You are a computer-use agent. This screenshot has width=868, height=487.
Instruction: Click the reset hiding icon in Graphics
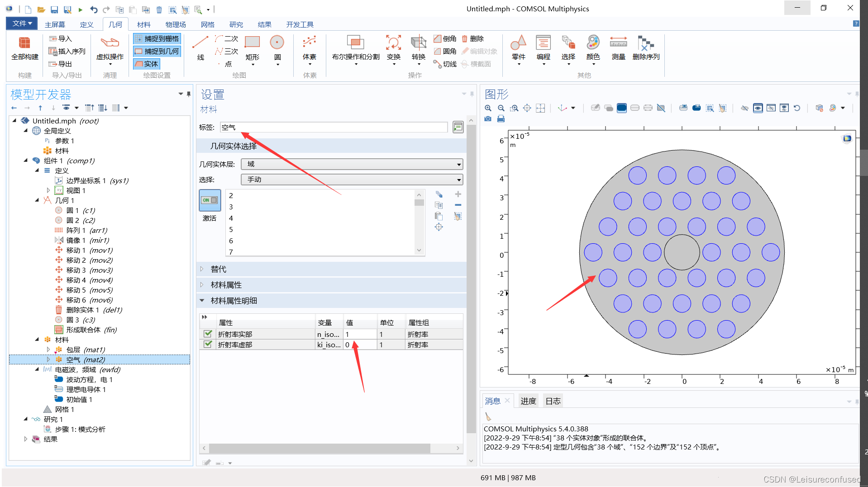point(797,108)
